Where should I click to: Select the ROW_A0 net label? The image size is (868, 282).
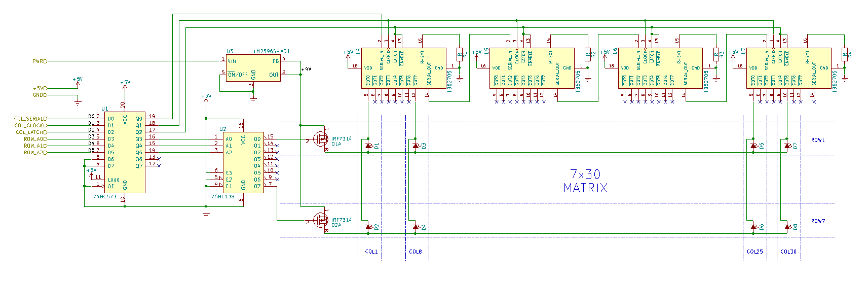[35, 139]
